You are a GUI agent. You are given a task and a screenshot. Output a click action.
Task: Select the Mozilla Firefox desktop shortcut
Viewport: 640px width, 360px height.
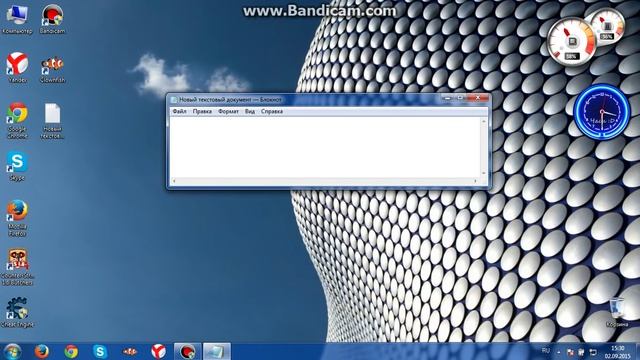click(x=17, y=218)
